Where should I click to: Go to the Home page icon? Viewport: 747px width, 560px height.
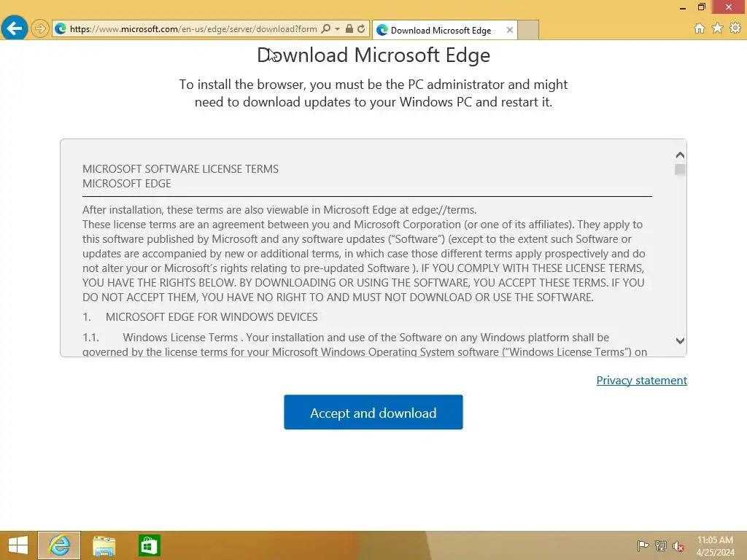[x=700, y=28]
